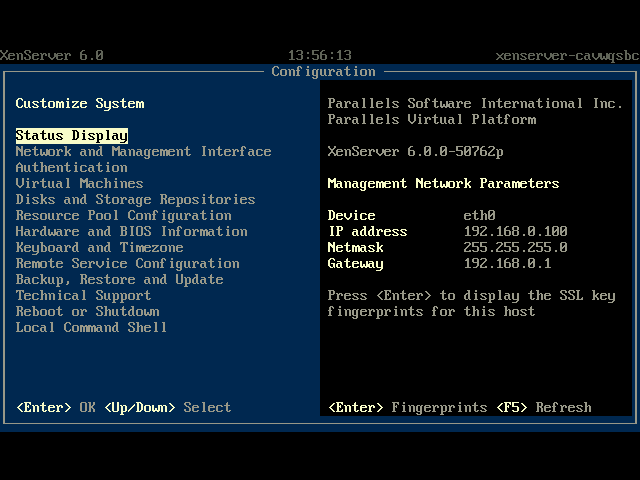Click the Netmask label
This screenshot has height=480, width=640.
(x=355, y=247)
